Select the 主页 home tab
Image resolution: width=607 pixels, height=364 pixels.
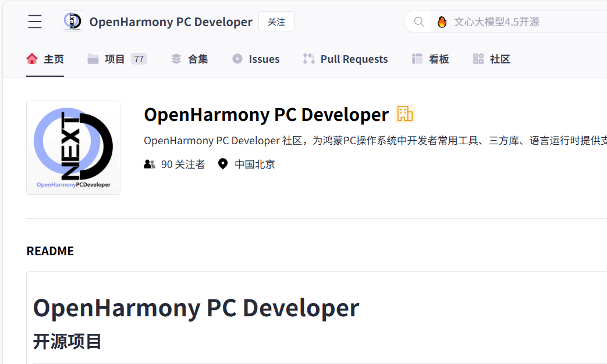click(x=45, y=59)
